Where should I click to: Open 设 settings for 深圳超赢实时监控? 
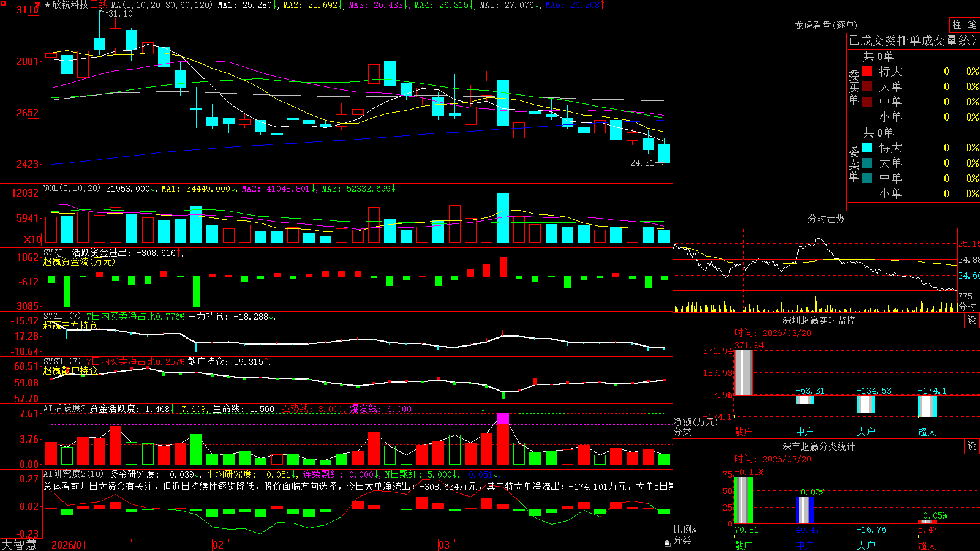(x=972, y=320)
